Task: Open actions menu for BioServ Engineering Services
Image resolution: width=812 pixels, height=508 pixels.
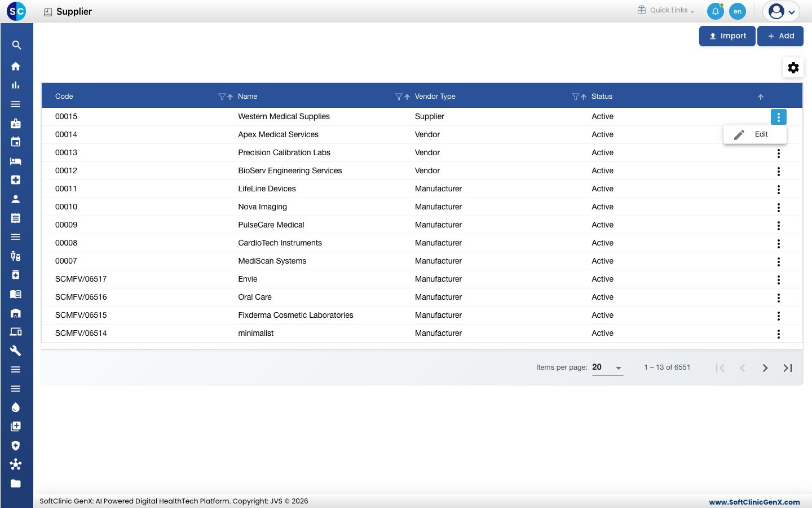Action: [779, 172]
